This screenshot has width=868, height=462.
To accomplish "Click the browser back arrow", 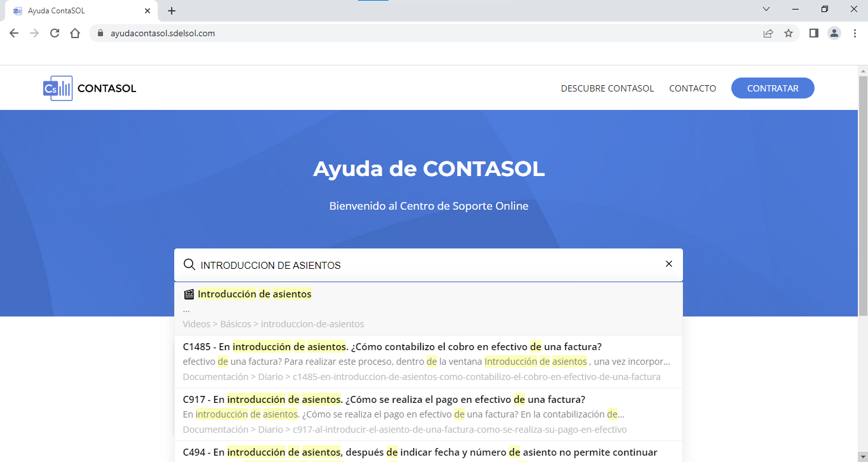I will tap(14, 33).
